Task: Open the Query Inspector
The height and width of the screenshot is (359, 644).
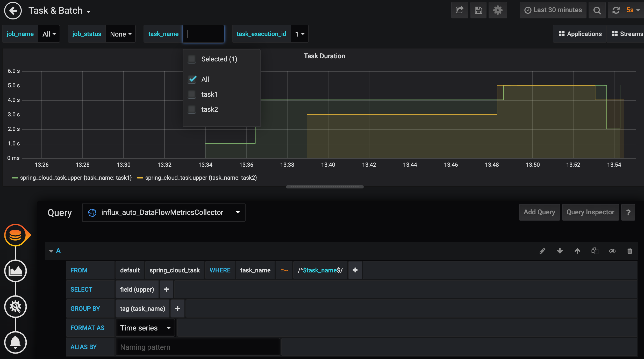Action: click(590, 212)
